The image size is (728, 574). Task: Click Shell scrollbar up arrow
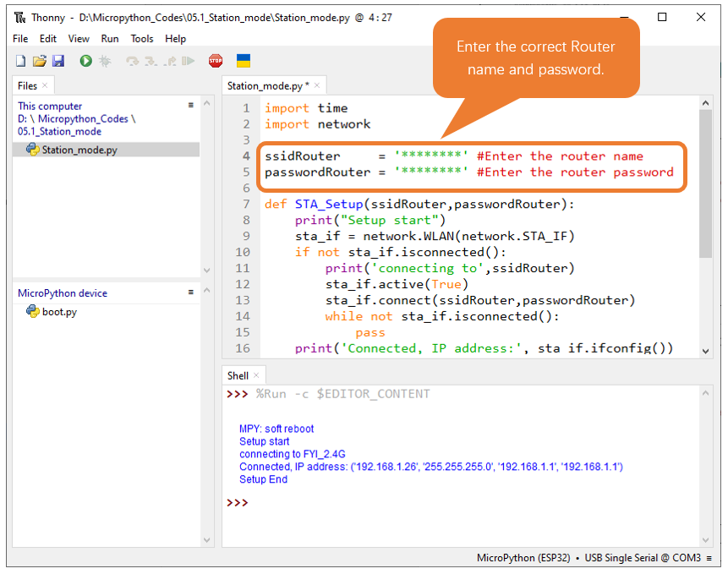pos(706,393)
